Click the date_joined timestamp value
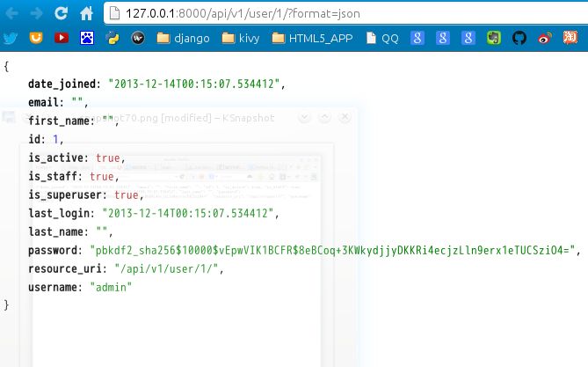The height and width of the screenshot is (367, 588). (x=194, y=84)
